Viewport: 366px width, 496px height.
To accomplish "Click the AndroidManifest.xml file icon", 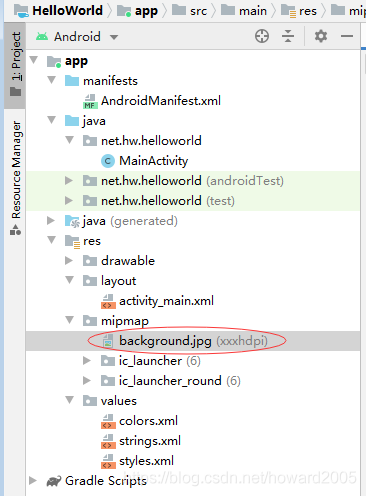I will click(x=90, y=101).
